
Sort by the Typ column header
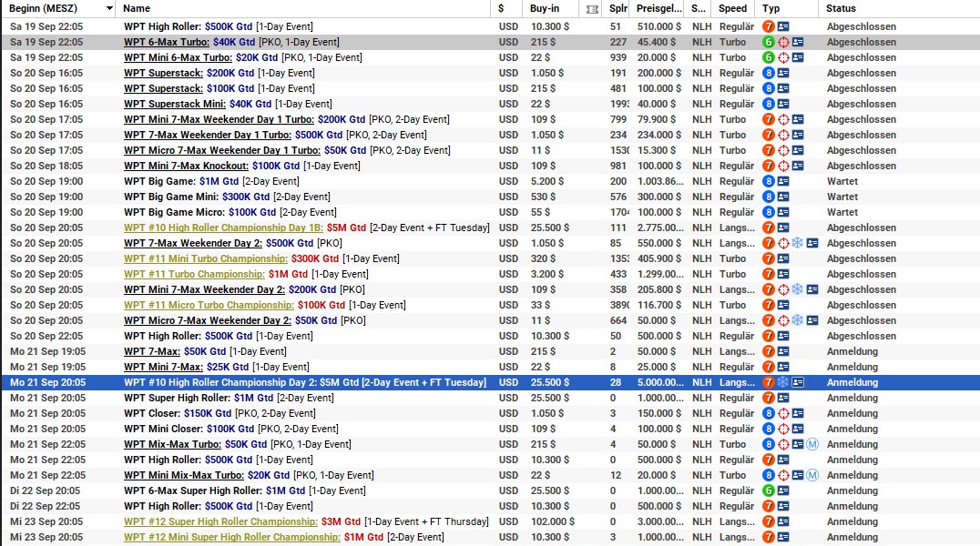point(771,9)
